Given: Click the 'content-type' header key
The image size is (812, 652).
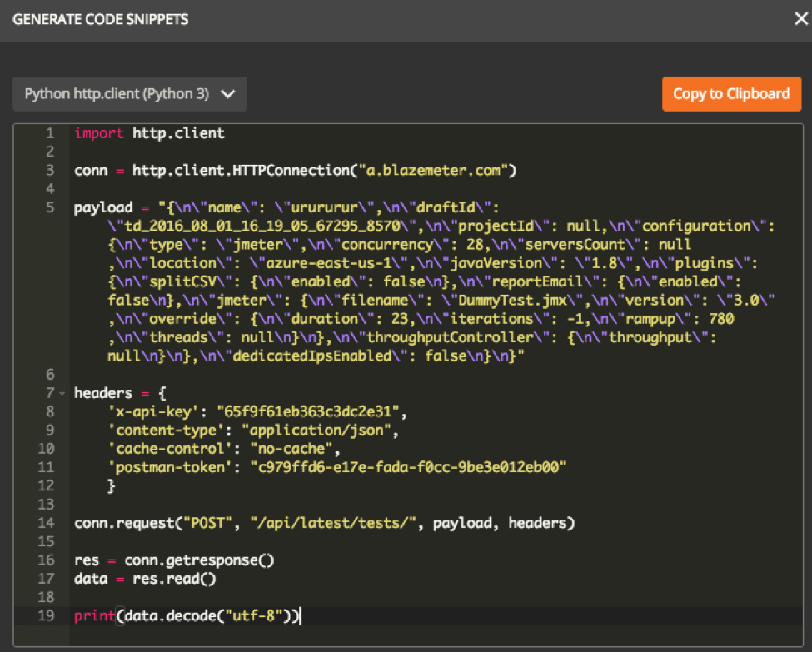Looking at the screenshot, I should [x=166, y=431].
